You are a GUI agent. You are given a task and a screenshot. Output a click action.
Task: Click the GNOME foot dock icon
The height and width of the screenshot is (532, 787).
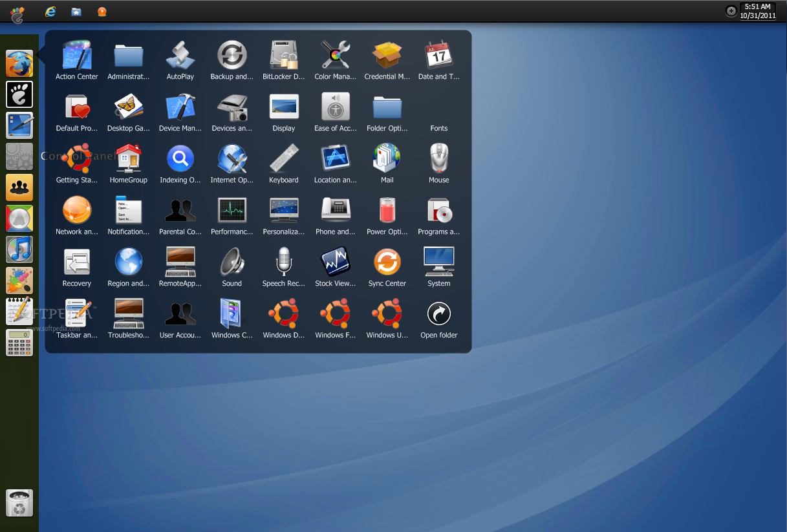coord(19,94)
